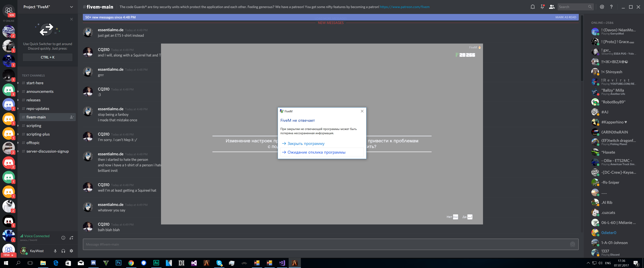This screenshot has width=644, height=268.
Task: Open the offtopic channel
Action: coord(47,143)
